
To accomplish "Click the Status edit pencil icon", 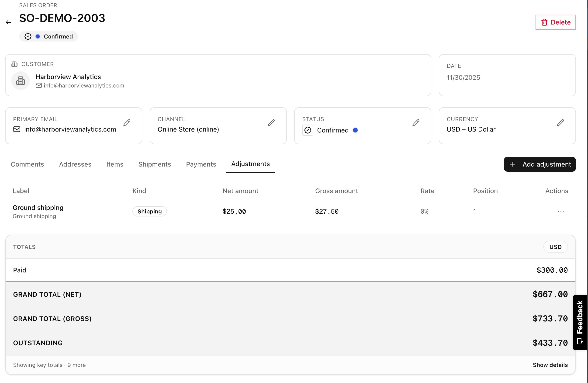I will [416, 122].
